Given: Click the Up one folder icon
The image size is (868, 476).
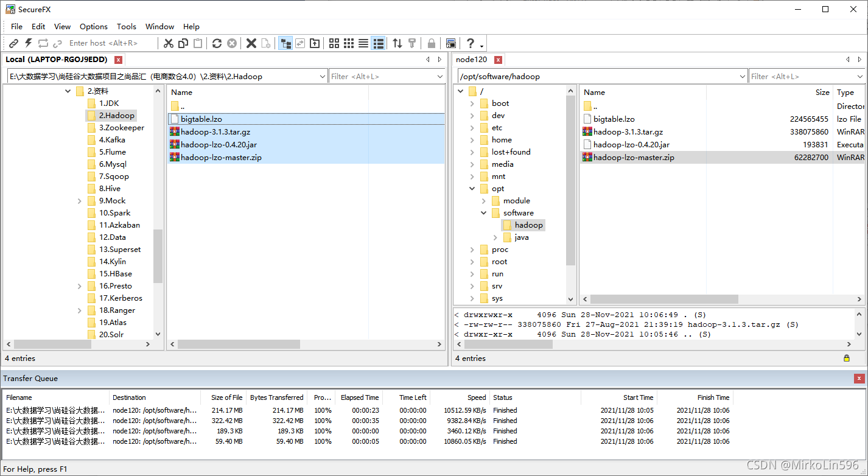Looking at the screenshot, I should click(x=315, y=43).
